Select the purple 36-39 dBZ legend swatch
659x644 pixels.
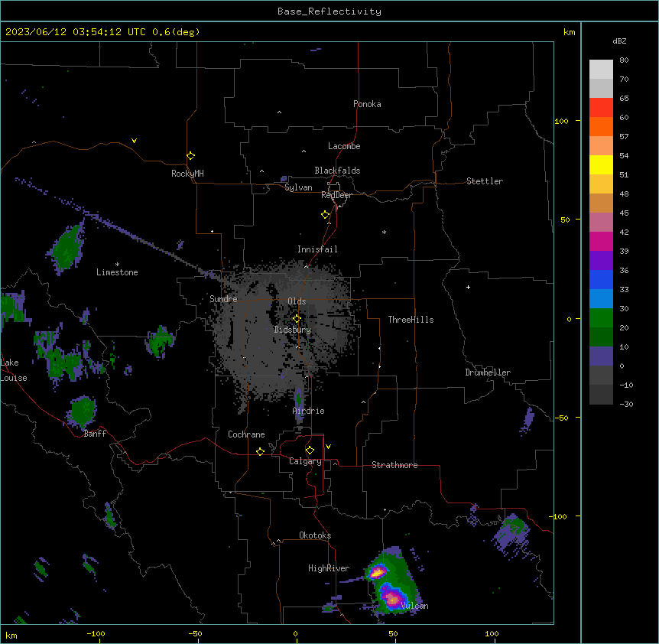pos(601,260)
